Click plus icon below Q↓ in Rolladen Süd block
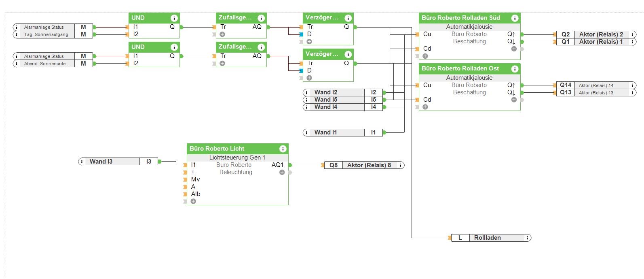This screenshot has height=279, width=644. click(513, 49)
